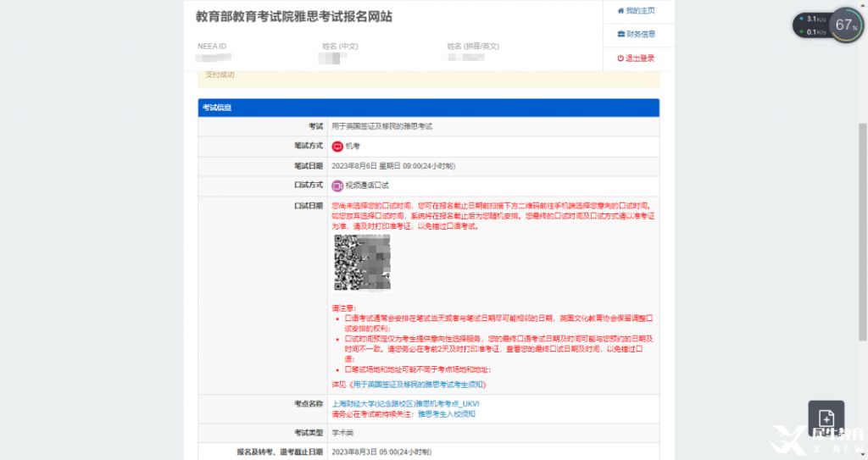The width and height of the screenshot is (868, 460).
Task: Click the red computer-based 机考 icon
Action: pos(337,147)
